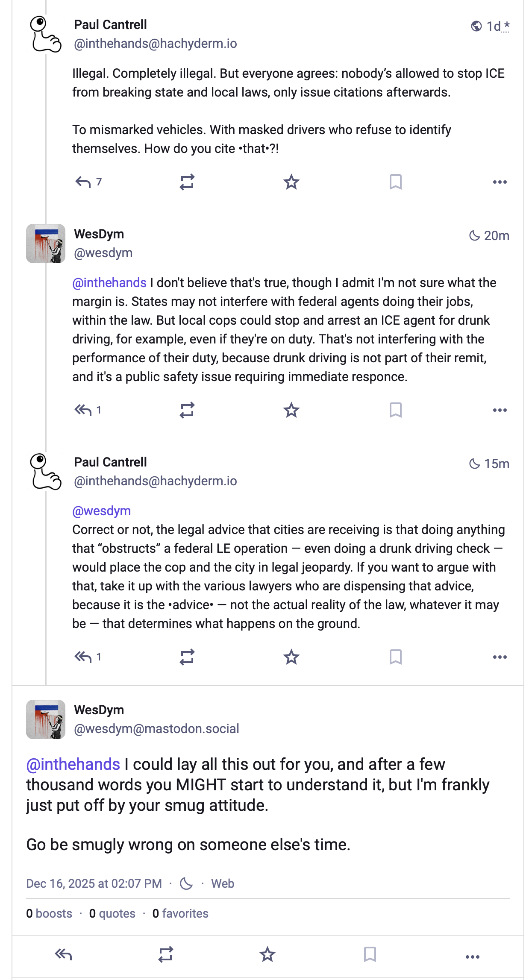Favorite WesDym's 20m-old reply
Viewport: 529px width, 980px height.
pos(291,411)
